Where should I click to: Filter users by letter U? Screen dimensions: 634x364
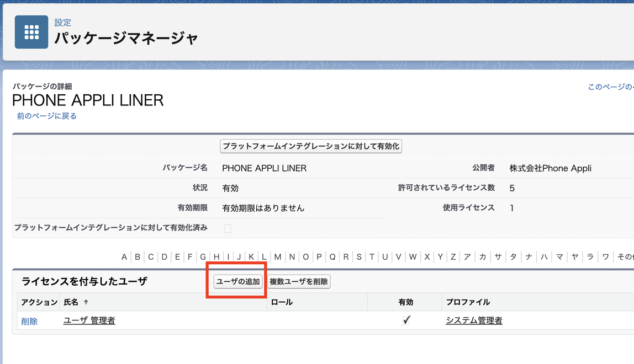pyautogui.click(x=385, y=257)
